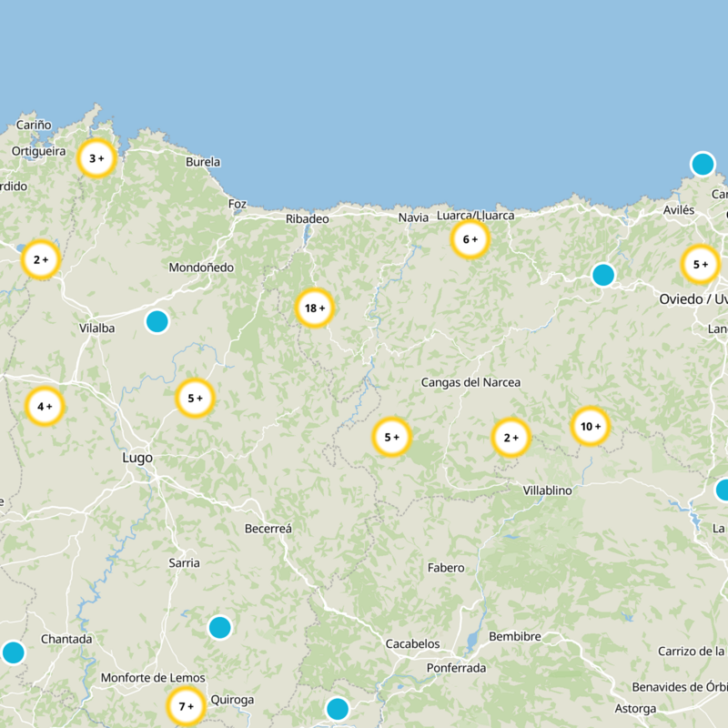Click the Chantada label
The width and height of the screenshot is (728, 728).
tap(66, 639)
